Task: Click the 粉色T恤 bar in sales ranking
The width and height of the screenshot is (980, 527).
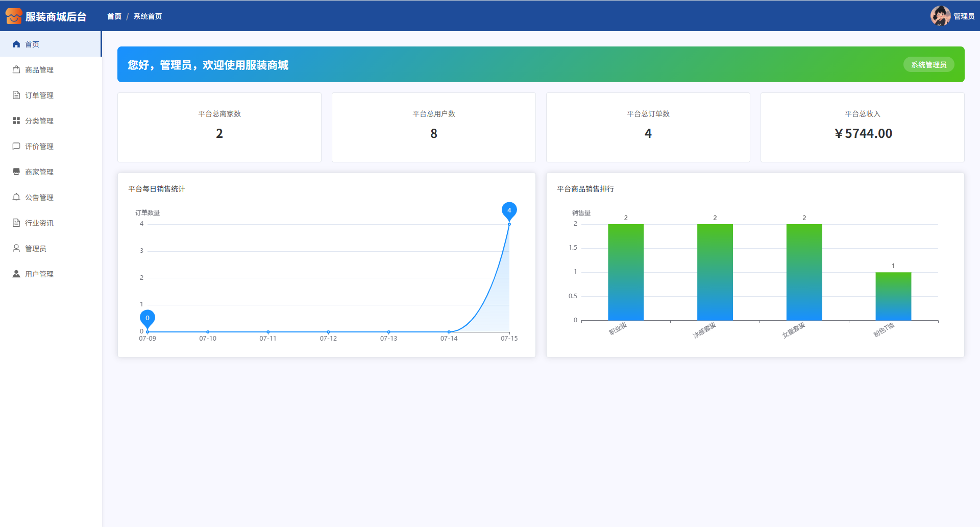Action: coord(893,296)
